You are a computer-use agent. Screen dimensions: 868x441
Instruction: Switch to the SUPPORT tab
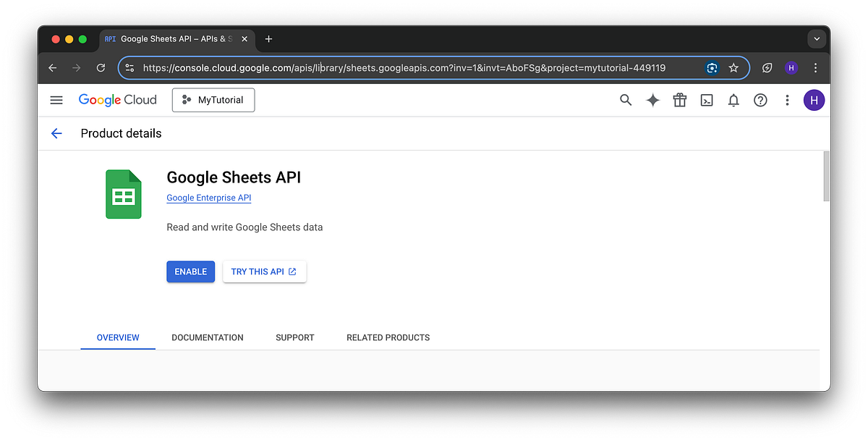click(295, 337)
